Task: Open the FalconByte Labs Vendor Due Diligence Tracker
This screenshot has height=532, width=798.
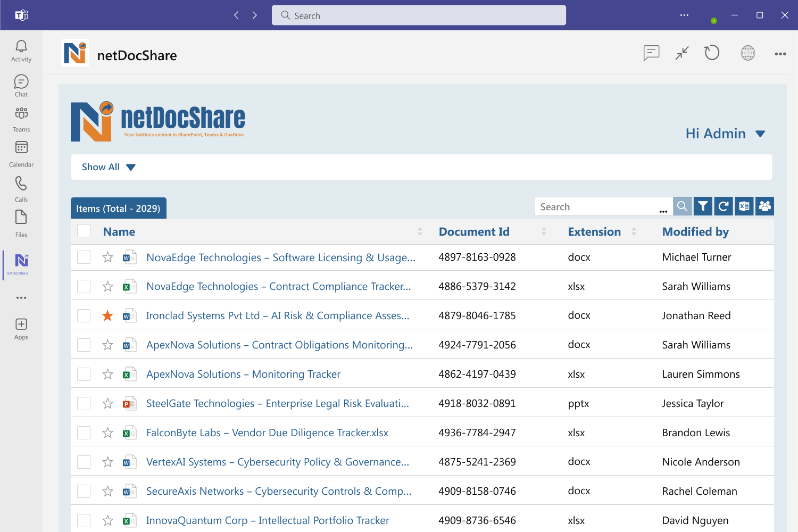Action: [267, 433]
